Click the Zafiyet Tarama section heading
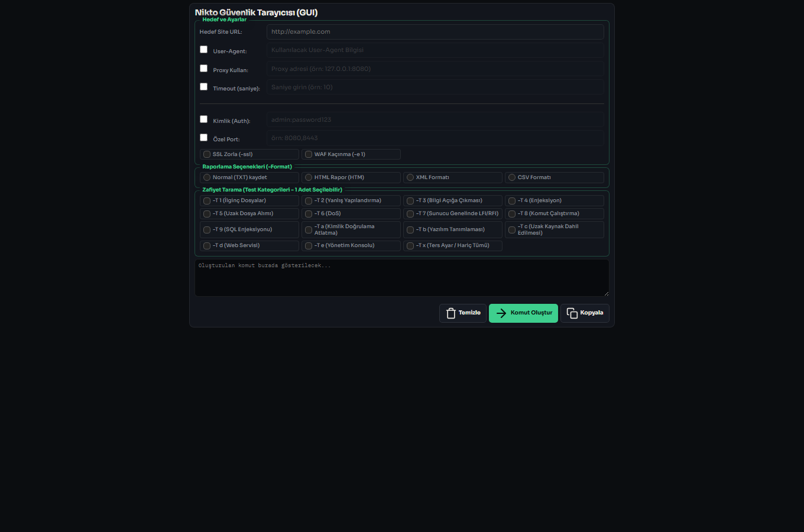This screenshot has width=804, height=532. 272,190
